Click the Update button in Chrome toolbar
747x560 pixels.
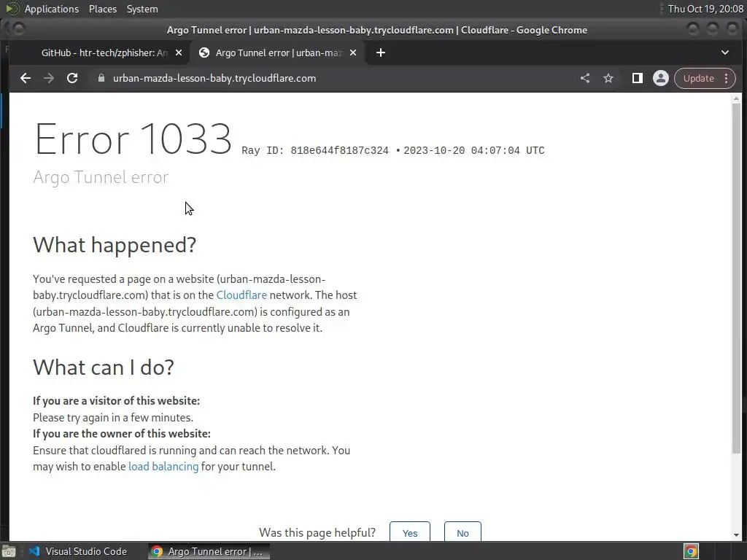pyautogui.click(x=698, y=78)
